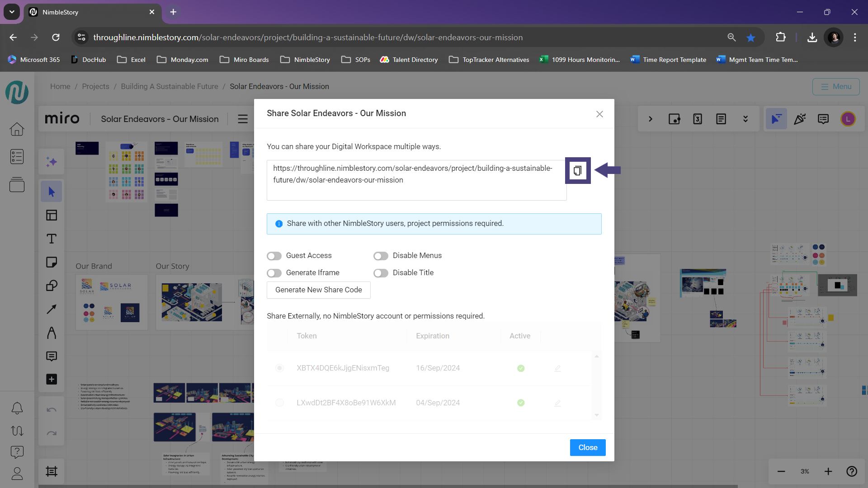Screen dimensions: 868x488
Task: Turn on Disable Menus toggle
Action: tap(381, 256)
